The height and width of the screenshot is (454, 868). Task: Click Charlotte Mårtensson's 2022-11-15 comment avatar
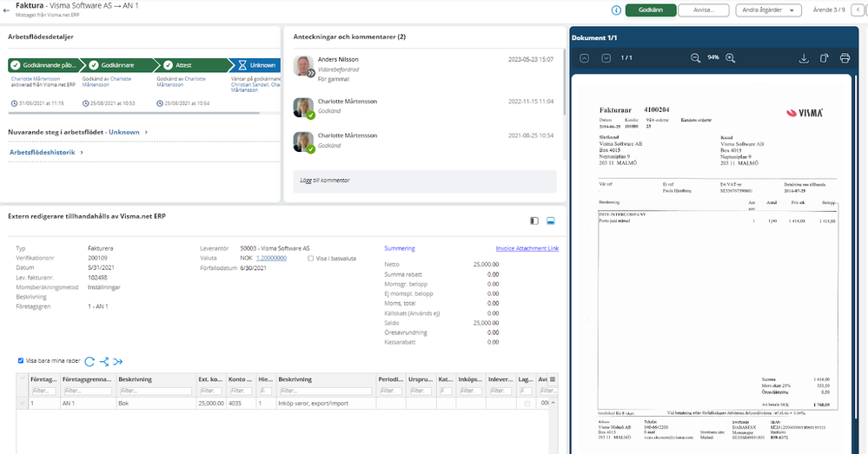coord(303,108)
